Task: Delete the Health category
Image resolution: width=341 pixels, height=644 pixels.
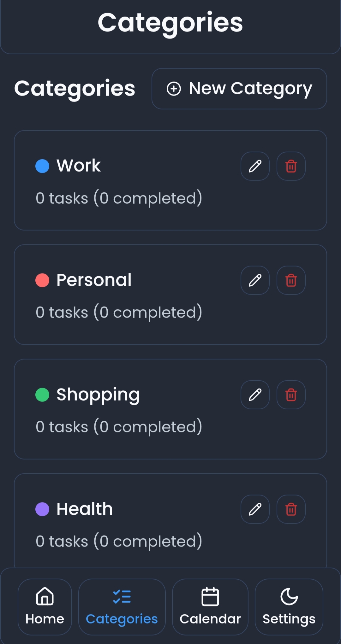Action: [x=290, y=509]
